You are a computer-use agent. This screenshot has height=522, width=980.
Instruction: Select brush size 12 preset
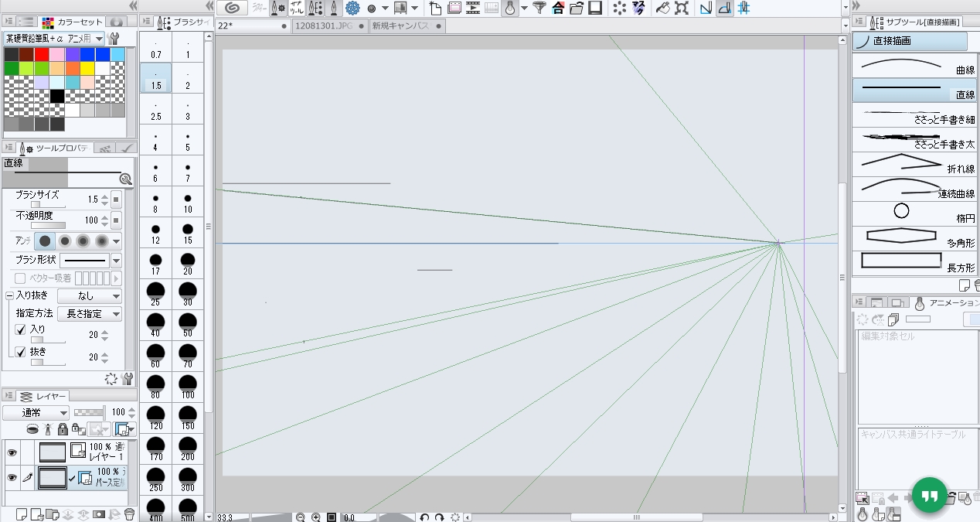click(x=155, y=233)
